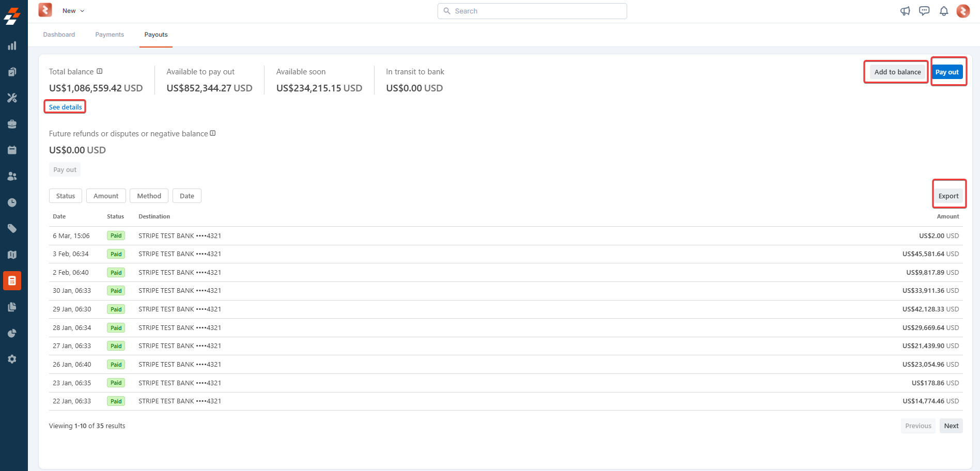Click info icon beside negative balance label
Viewport: 980px width, 471px height.
(x=213, y=133)
